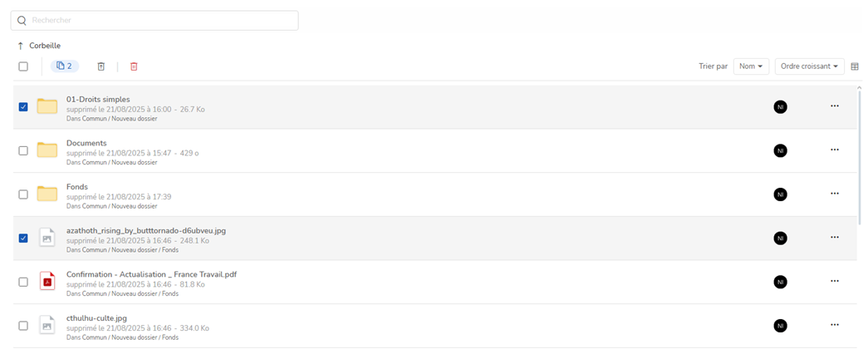Click the NI avatar on the Fonds row

click(780, 194)
